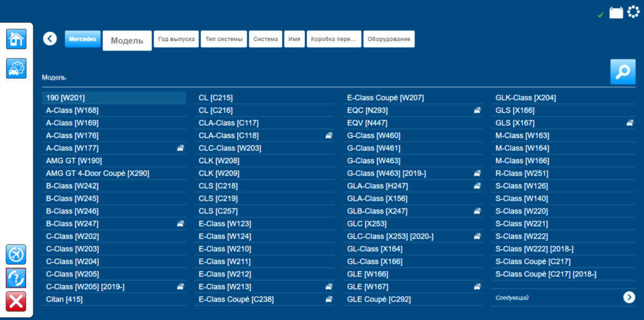Screen dimensions: 644x320
Task: Click the dotted circle indicator top right
Action: 633,12
